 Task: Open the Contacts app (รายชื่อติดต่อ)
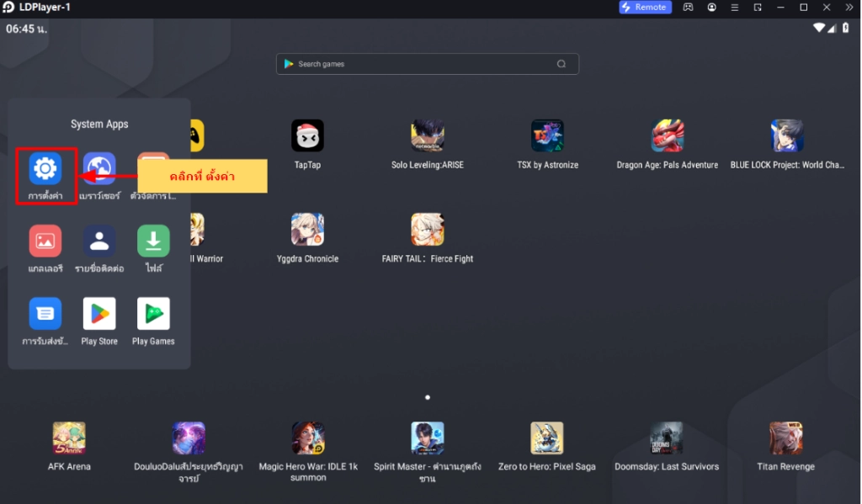(x=99, y=241)
